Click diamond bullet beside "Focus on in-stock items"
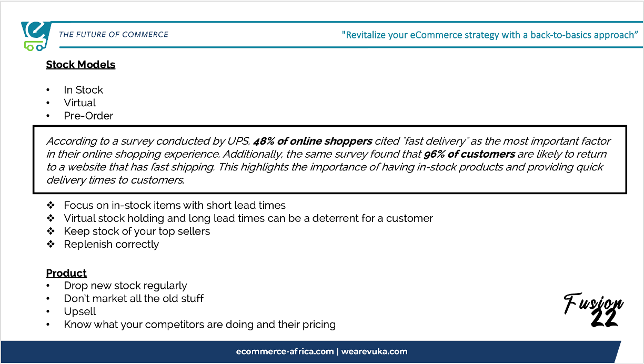The height and width of the screenshot is (364, 644). click(51, 205)
